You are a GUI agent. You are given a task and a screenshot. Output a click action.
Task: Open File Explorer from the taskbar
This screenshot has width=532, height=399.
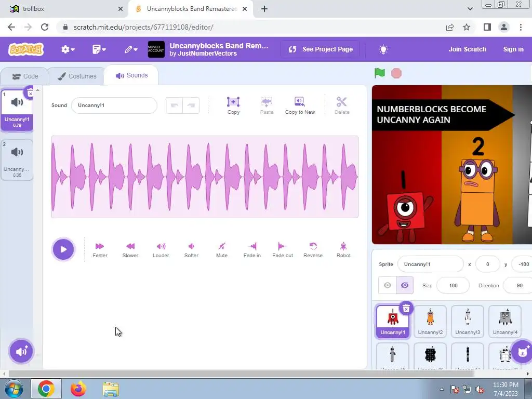click(x=111, y=389)
